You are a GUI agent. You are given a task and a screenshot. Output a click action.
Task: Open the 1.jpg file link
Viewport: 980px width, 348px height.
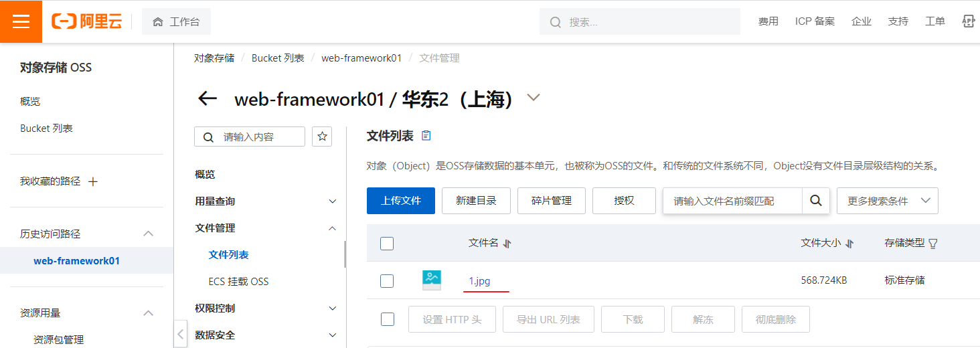click(x=480, y=281)
